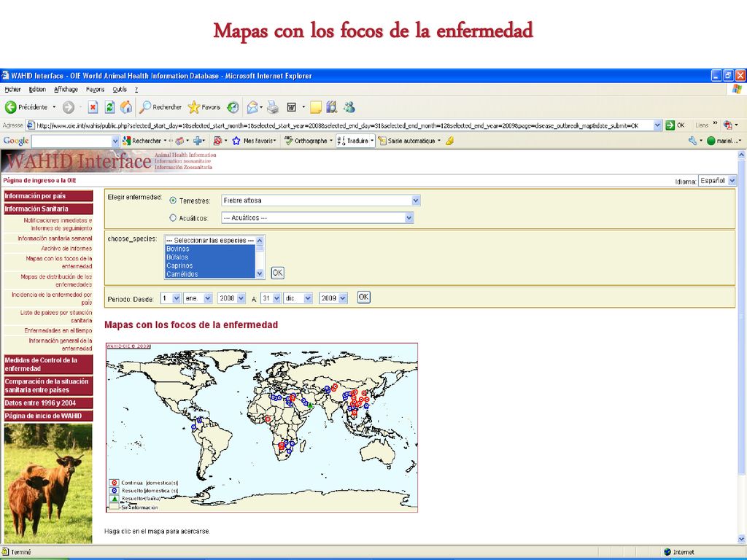Open the Rechercher search pane

pyautogui.click(x=160, y=108)
